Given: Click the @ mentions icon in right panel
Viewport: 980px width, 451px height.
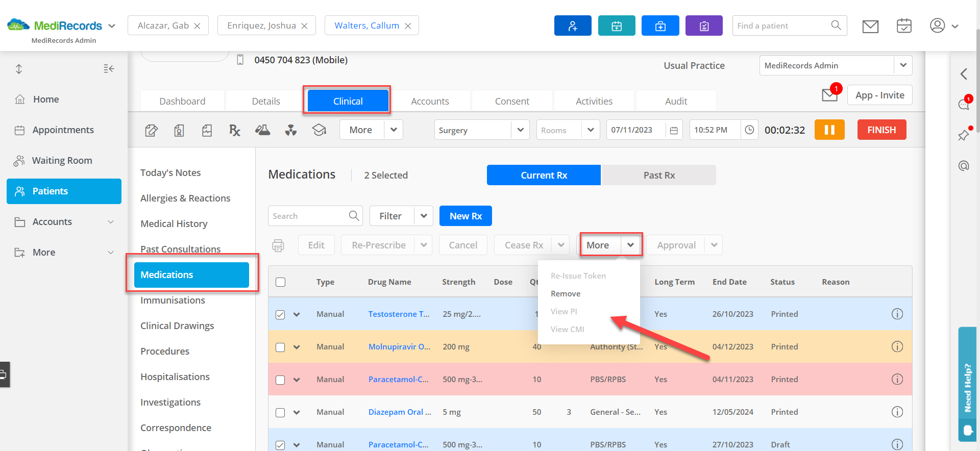Looking at the screenshot, I should (964, 166).
